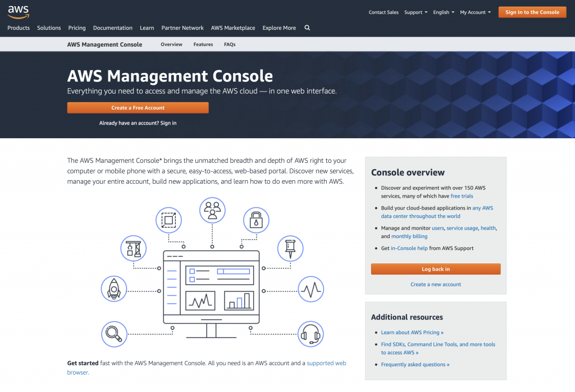575x392 pixels.
Task: Open the in-Console help link
Action: (x=409, y=248)
